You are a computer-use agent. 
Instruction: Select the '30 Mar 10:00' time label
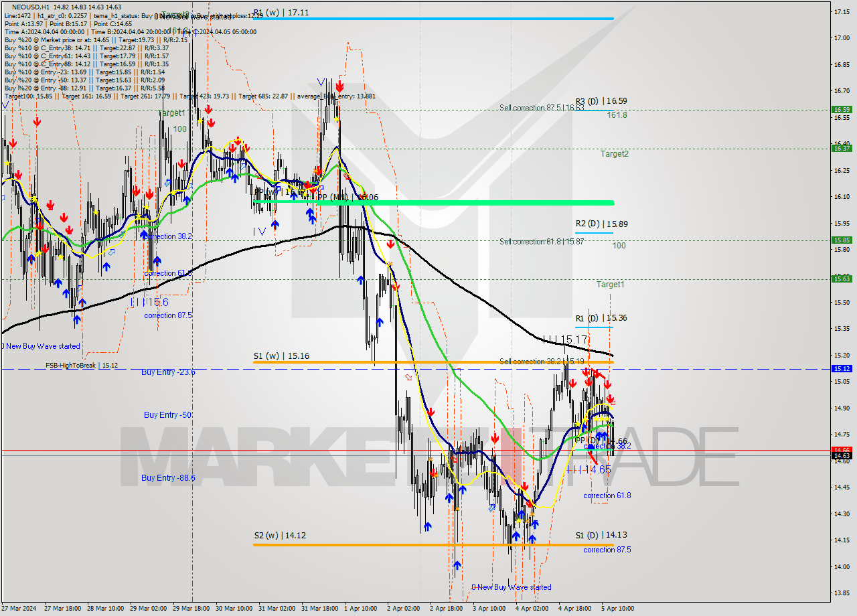pos(234,609)
